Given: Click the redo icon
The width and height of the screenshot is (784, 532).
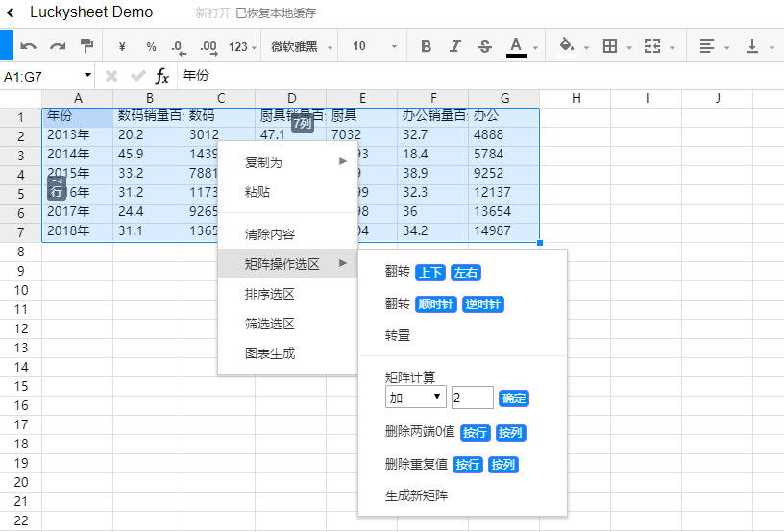Looking at the screenshot, I should (x=58, y=46).
